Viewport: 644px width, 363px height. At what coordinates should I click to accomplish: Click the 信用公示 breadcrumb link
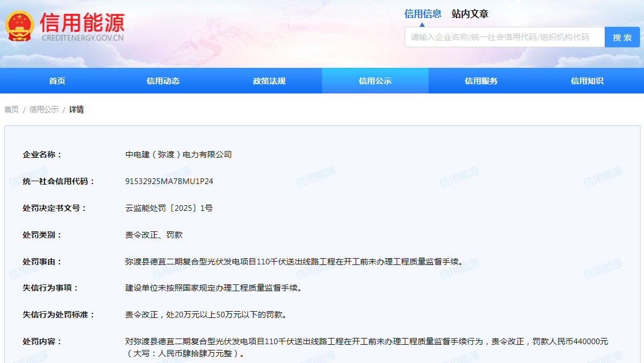(x=44, y=109)
